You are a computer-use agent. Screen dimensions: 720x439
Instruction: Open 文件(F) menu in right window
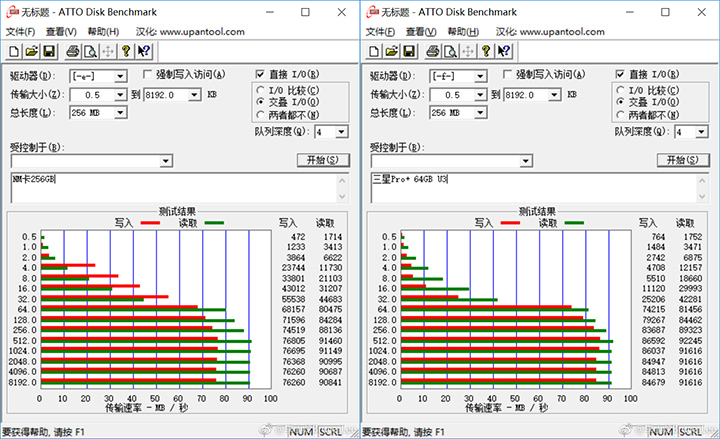(380, 32)
